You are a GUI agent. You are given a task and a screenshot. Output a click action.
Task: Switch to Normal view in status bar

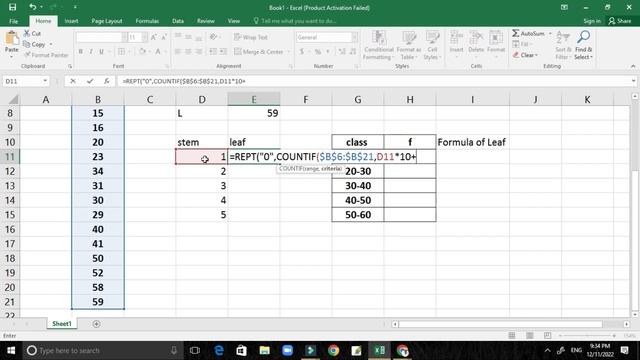511,336
